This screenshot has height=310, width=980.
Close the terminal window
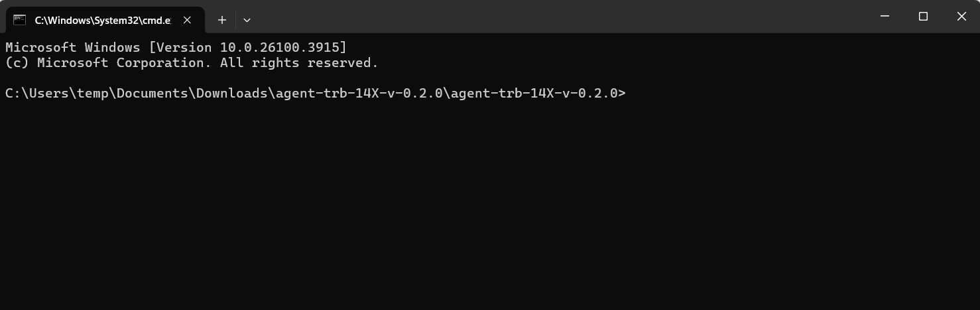click(x=961, y=17)
